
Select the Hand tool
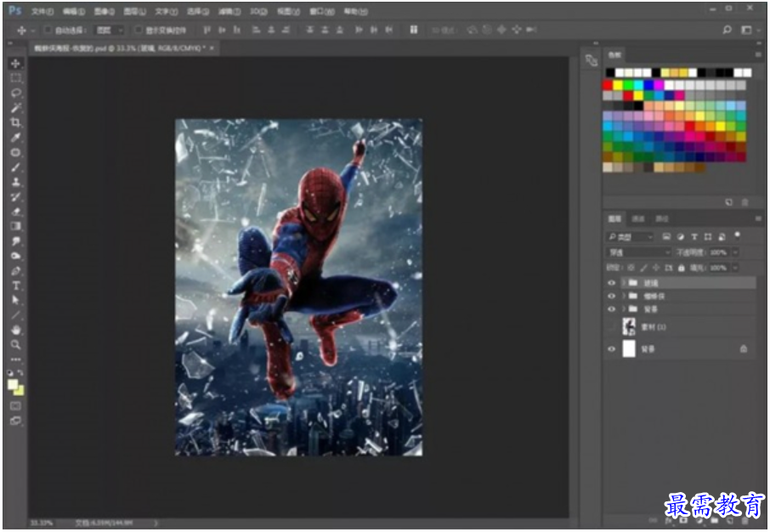[15, 330]
